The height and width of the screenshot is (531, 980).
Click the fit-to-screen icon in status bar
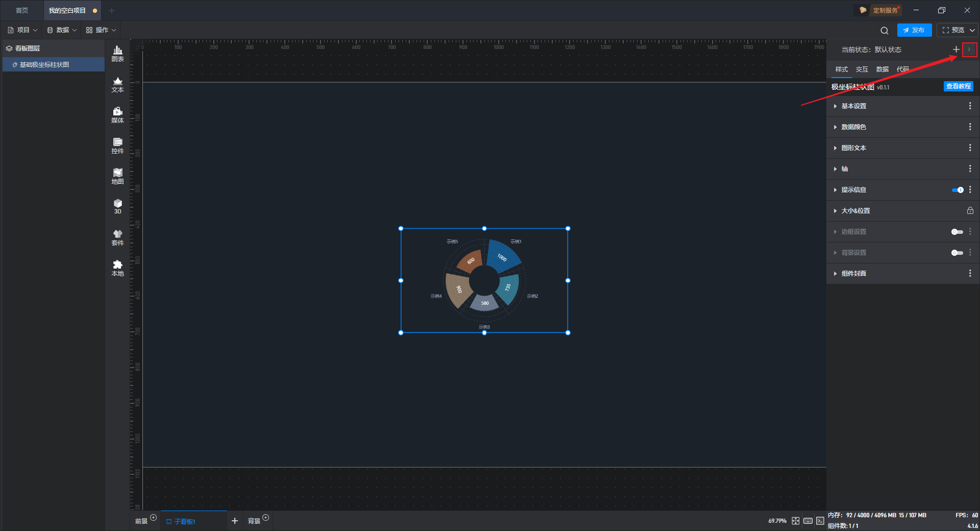click(x=796, y=521)
